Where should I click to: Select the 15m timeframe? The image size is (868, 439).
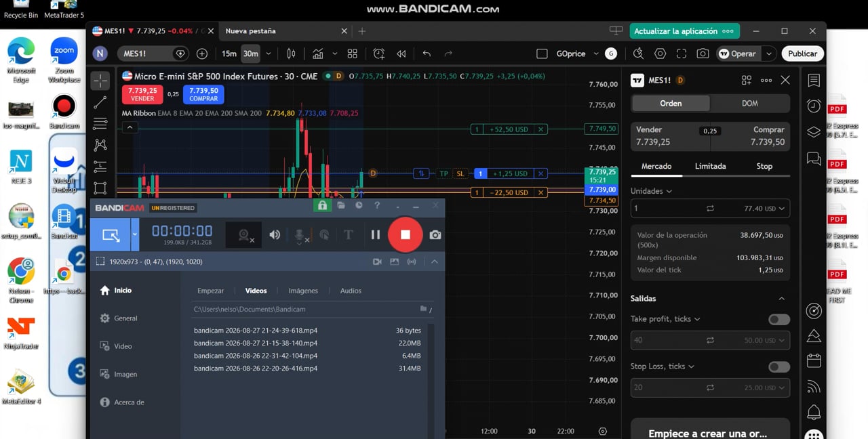(x=229, y=54)
